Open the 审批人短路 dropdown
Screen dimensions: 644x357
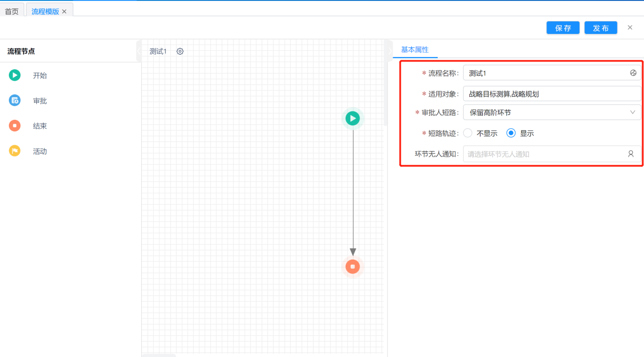(552, 112)
